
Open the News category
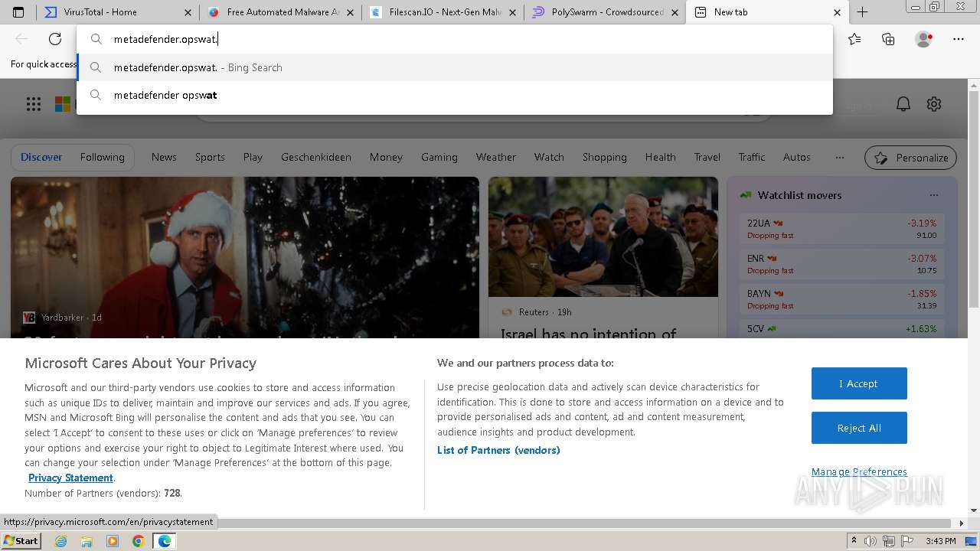pyautogui.click(x=164, y=157)
